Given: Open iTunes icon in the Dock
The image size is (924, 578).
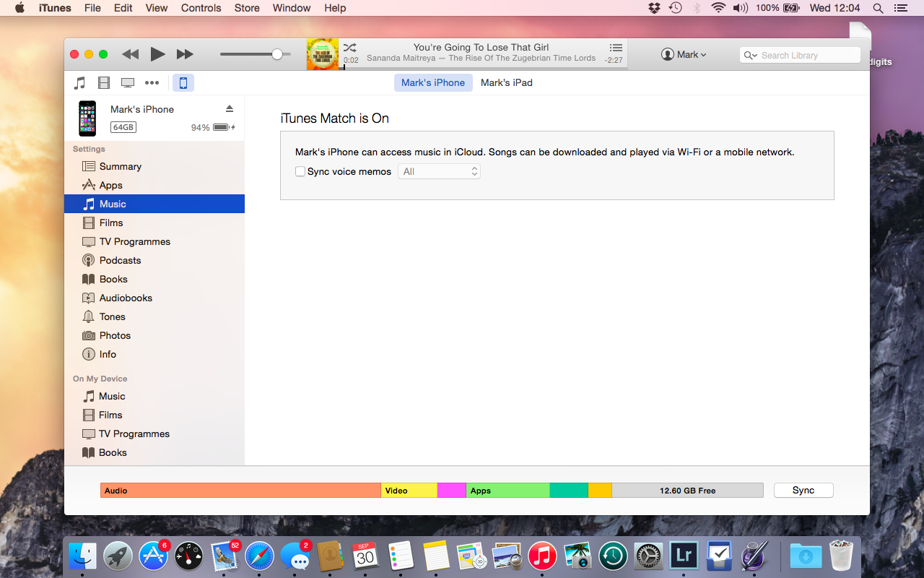Looking at the screenshot, I should (542, 556).
